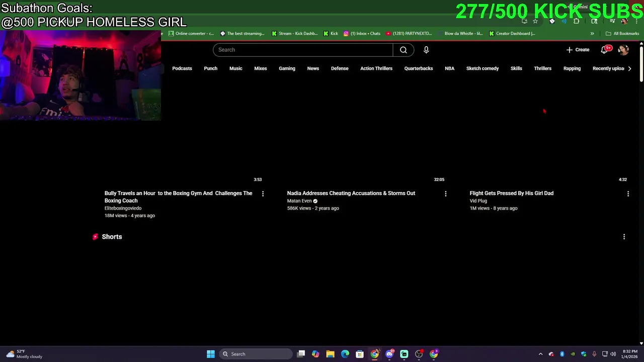The width and height of the screenshot is (644, 362).
Task: Select the NBA category chip
Action: (x=449, y=68)
